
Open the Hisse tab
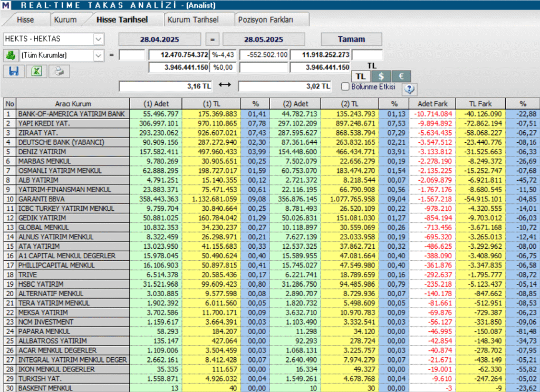click(x=25, y=19)
